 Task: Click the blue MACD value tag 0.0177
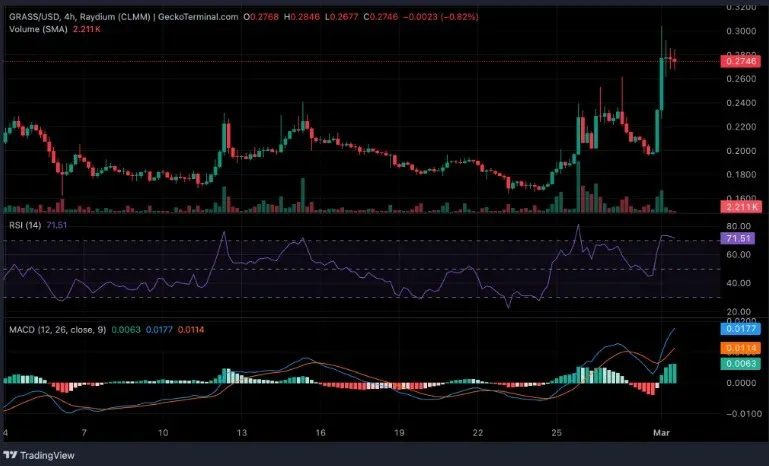point(740,328)
